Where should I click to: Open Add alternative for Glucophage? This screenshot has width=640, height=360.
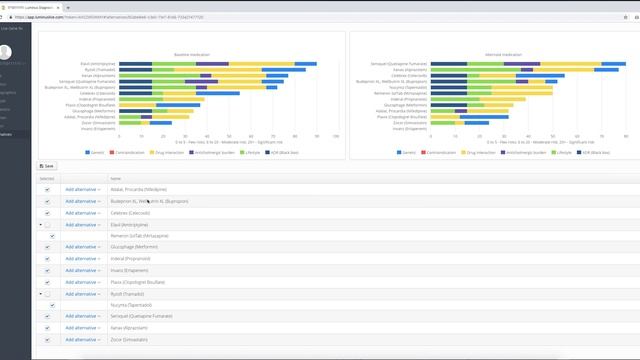(x=83, y=247)
